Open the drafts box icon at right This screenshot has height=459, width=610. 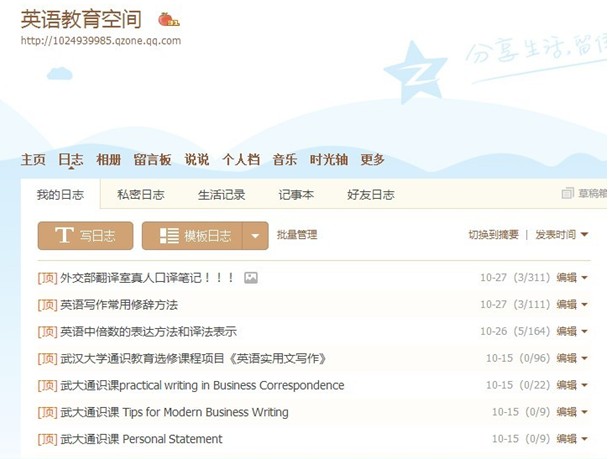[x=568, y=195]
